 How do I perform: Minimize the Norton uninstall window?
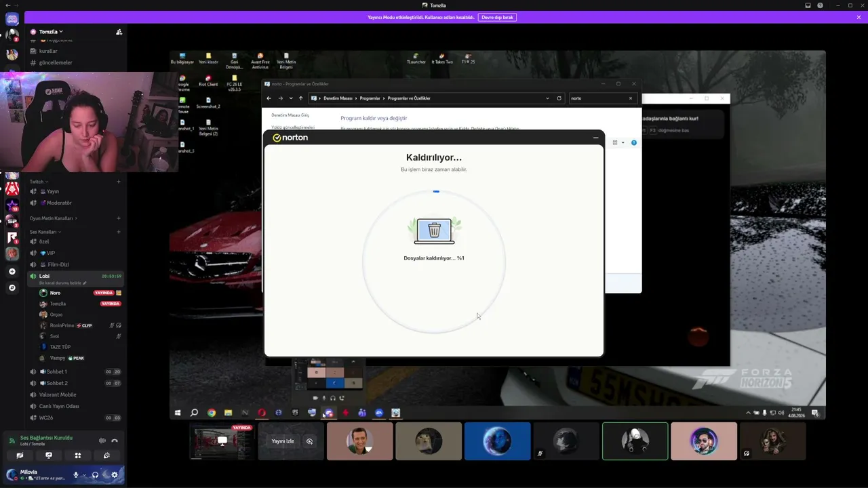coord(595,138)
